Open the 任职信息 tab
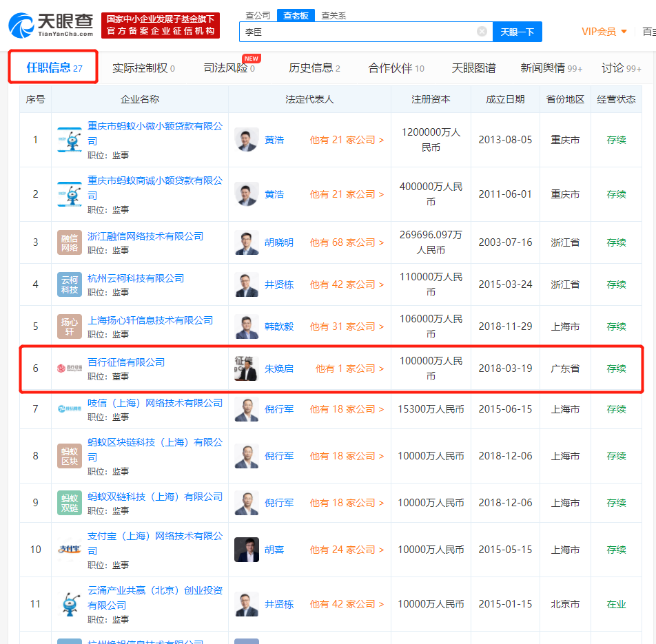 pyautogui.click(x=54, y=67)
